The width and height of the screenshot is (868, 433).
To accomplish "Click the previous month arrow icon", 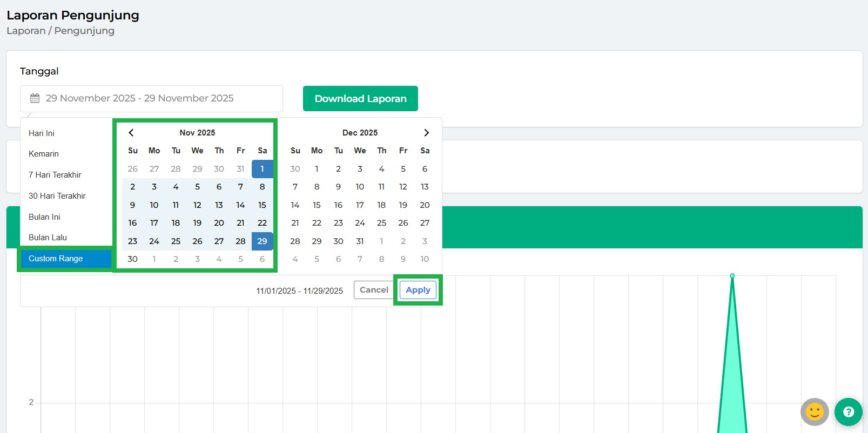I will [x=131, y=133].
